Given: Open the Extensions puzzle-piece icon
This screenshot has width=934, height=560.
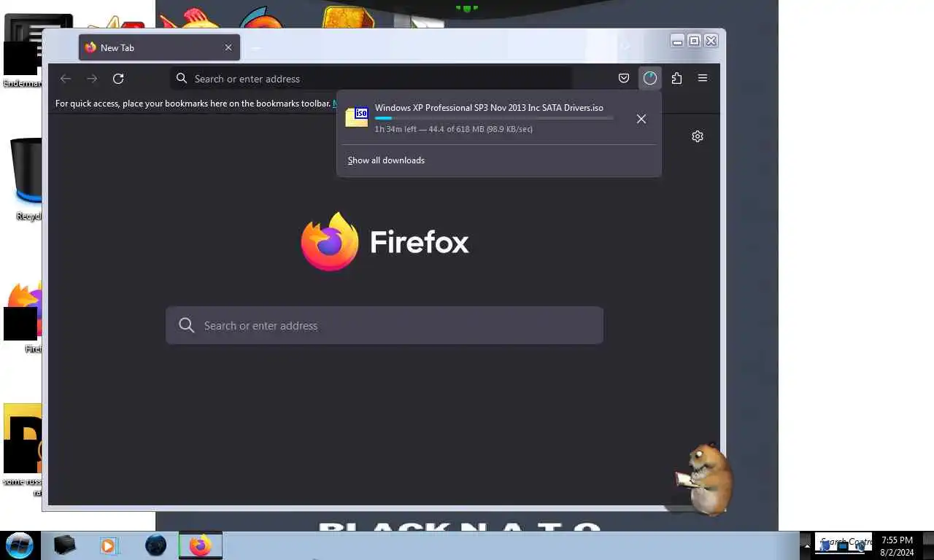Looking at the screenshot, I should click(x=676, y=79).
